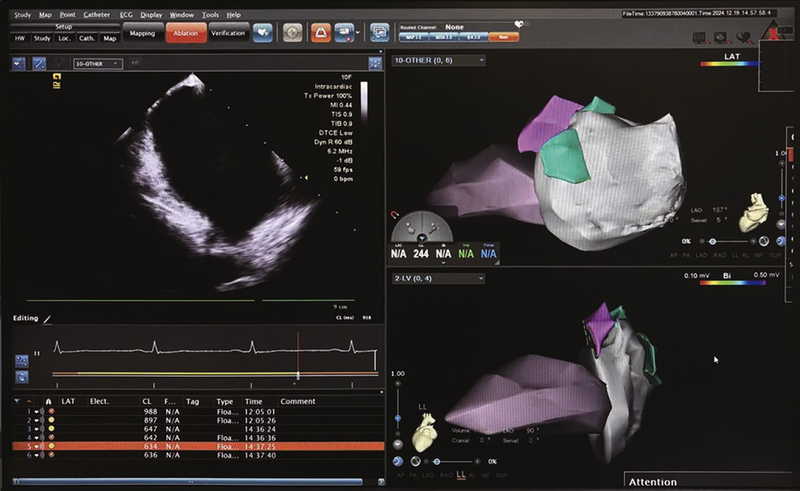Click the heart orientation model in lower map
The height and width of the screenshot is (491, 800).
pos(424,435)
